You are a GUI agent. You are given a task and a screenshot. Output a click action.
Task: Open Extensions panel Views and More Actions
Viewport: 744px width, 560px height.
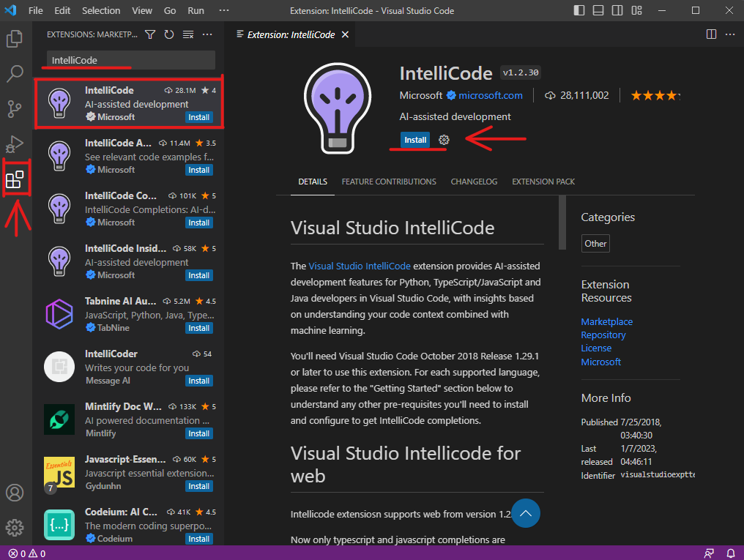(x=207, y=34)
